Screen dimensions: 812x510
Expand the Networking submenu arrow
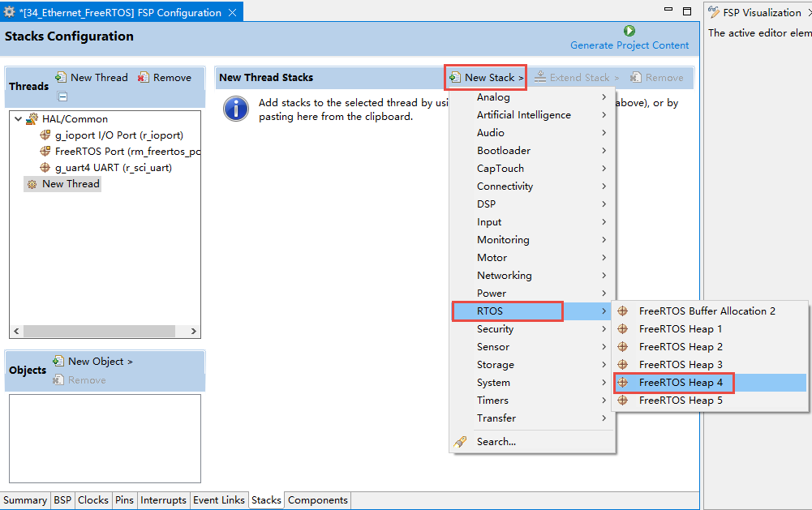[604, 276]
